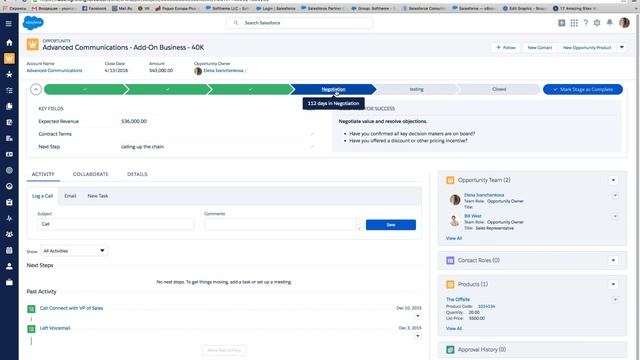The image size is (640, 360).
Task: Open Opportunities crown icon in sidebar
Action: (9, 58)
